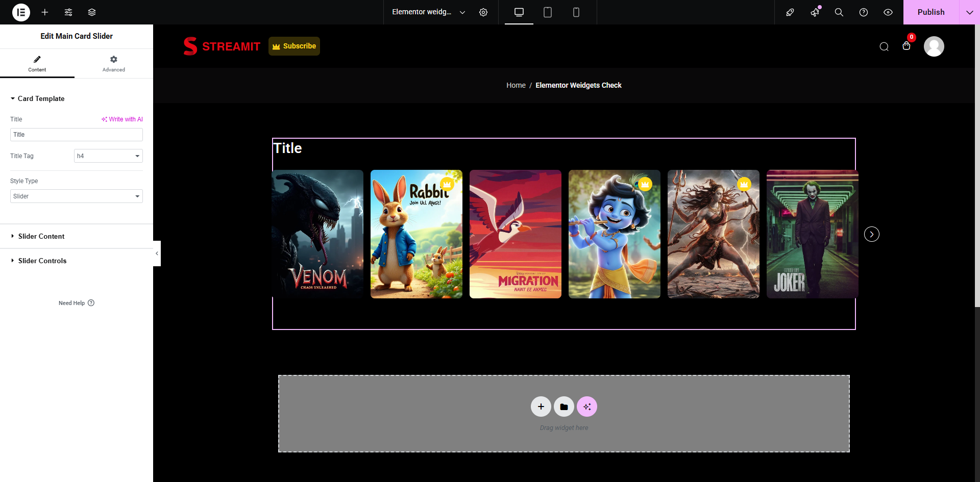Preview changes with the eye icon
This screenshot has height=482, width=980.
[888, 12]
